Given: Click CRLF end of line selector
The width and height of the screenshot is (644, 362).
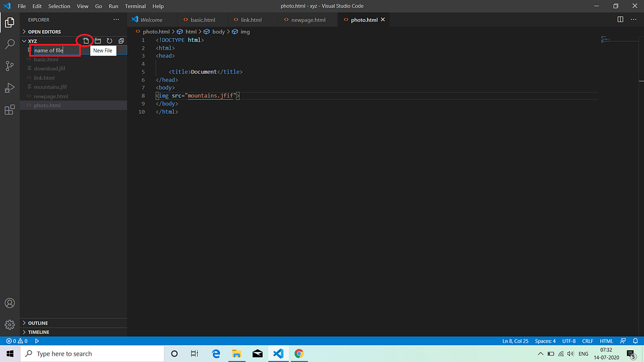Looking at the screenshot, I should coord(587,341).
